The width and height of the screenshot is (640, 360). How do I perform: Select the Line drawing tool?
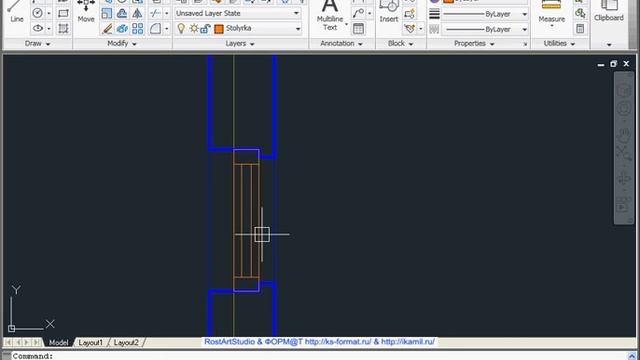click(x=16, y=12)
